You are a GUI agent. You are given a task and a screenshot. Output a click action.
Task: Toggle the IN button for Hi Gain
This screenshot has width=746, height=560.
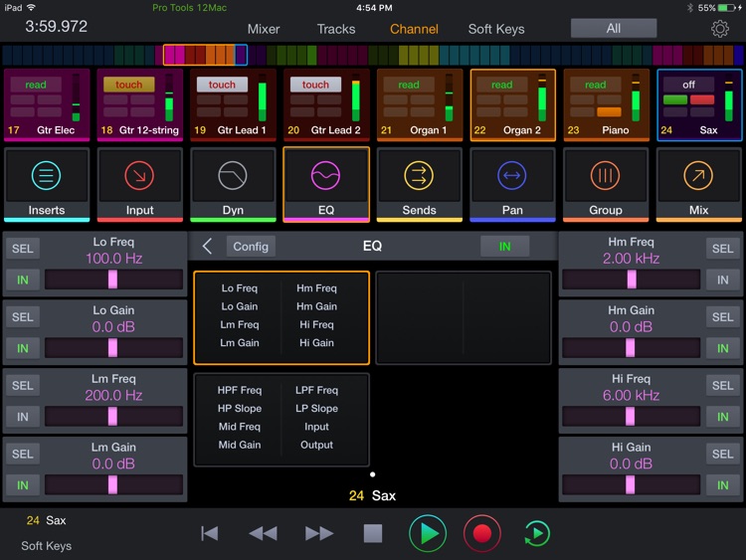pyautogui.click(x=723, y=485)
